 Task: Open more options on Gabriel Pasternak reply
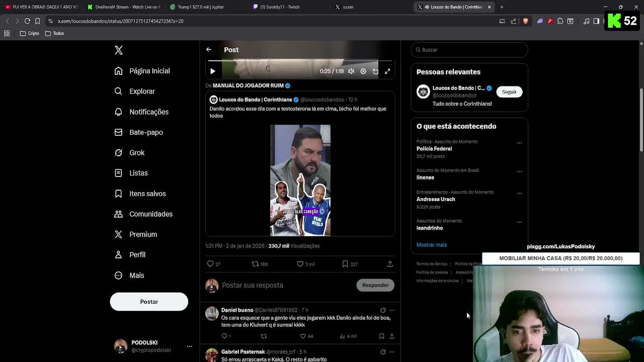point(392,352)
